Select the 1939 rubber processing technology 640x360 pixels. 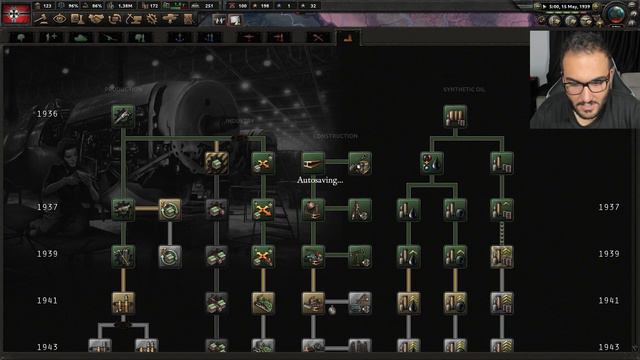point(455,256)
